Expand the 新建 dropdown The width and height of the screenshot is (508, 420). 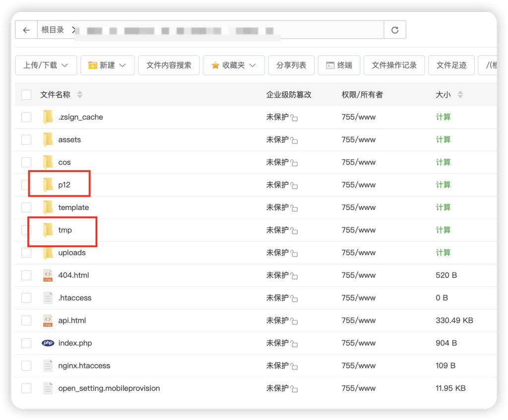(x=107, y=65)
